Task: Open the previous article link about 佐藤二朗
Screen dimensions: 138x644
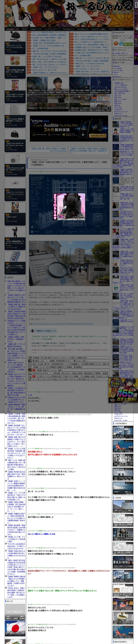Action: pos(48,150)
